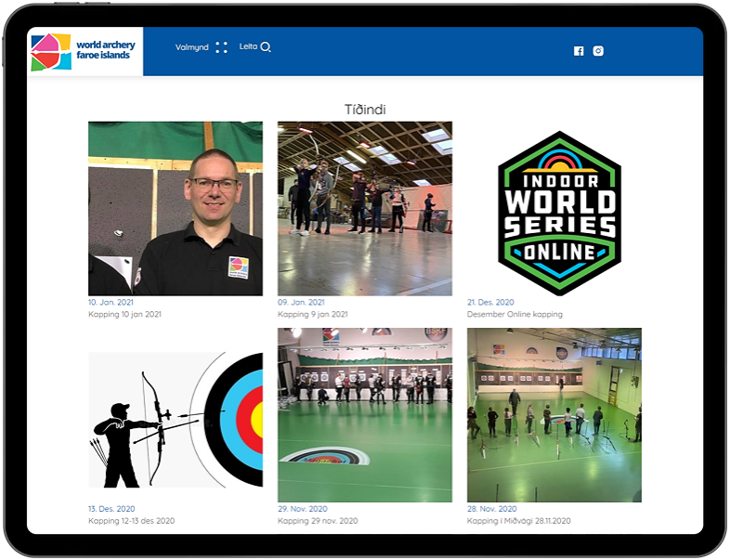This screenshot has height=560, width=730.
Task: Open the 29 Nov green hall photo
Action: point(365,415)
